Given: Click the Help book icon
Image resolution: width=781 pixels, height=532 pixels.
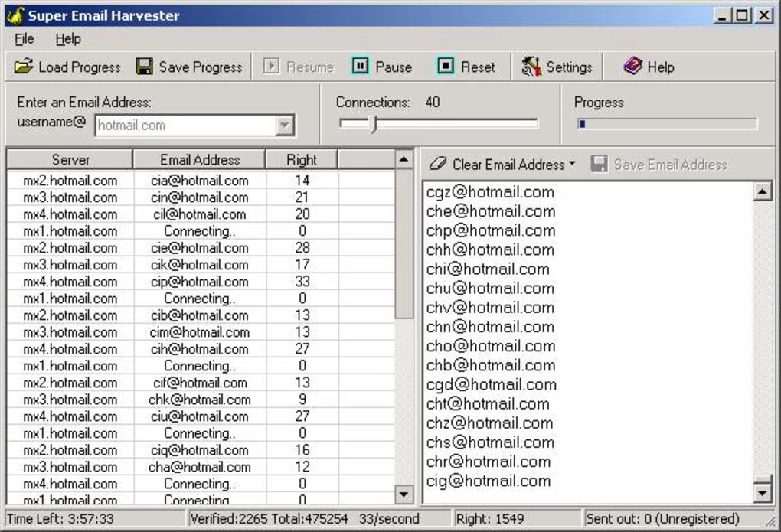Looking at the screenshot, I should pos(632,67).
